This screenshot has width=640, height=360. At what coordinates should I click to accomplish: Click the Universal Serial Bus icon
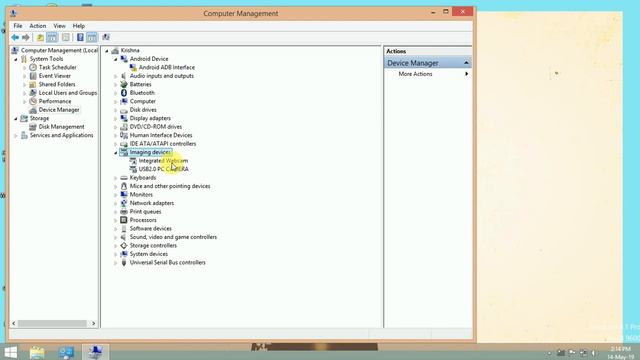coord(124,262)
